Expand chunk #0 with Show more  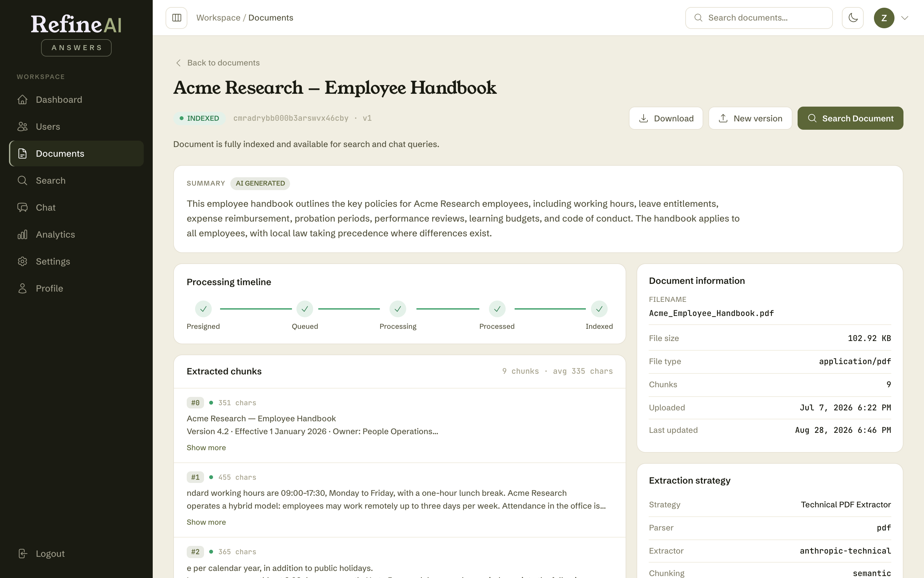(206, 448)
